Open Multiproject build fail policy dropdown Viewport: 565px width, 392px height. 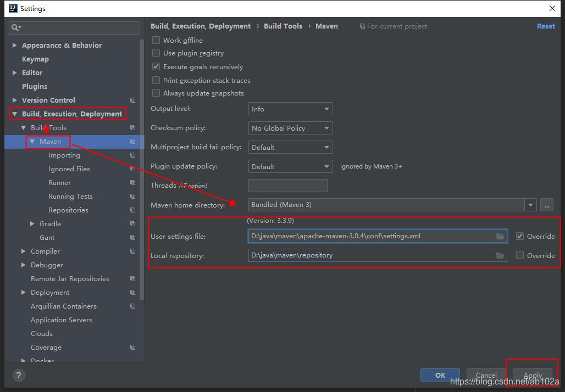[x=290, y=147]
